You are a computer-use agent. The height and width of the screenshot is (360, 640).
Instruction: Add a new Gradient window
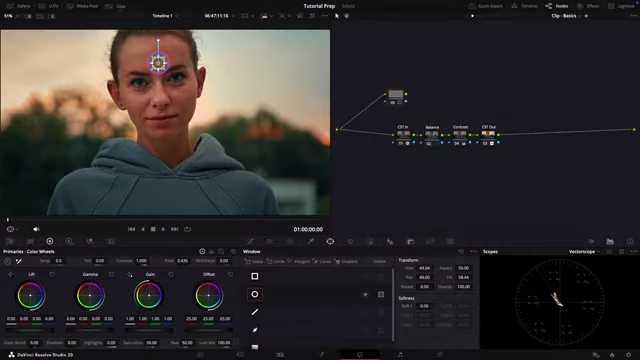click(346, 262)
